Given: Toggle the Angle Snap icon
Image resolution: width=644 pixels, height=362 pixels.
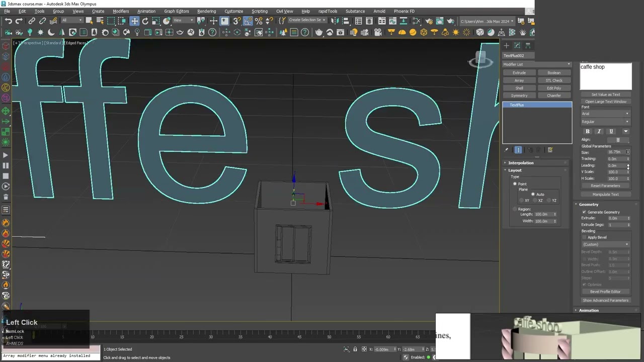Looking at the screenshot, I should [248, 21].
